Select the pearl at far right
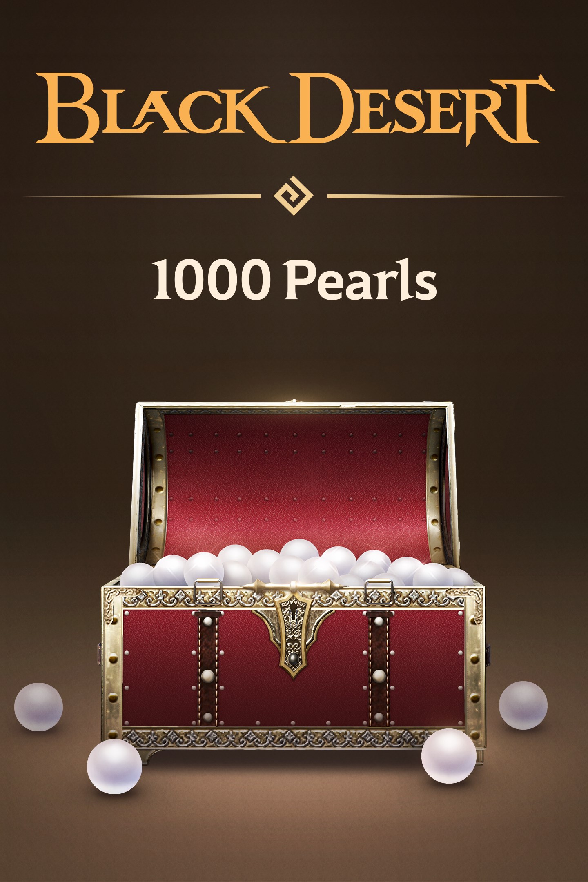Image resolution: width=588 pixels, height=882 pixels. [x=523, y=705]
